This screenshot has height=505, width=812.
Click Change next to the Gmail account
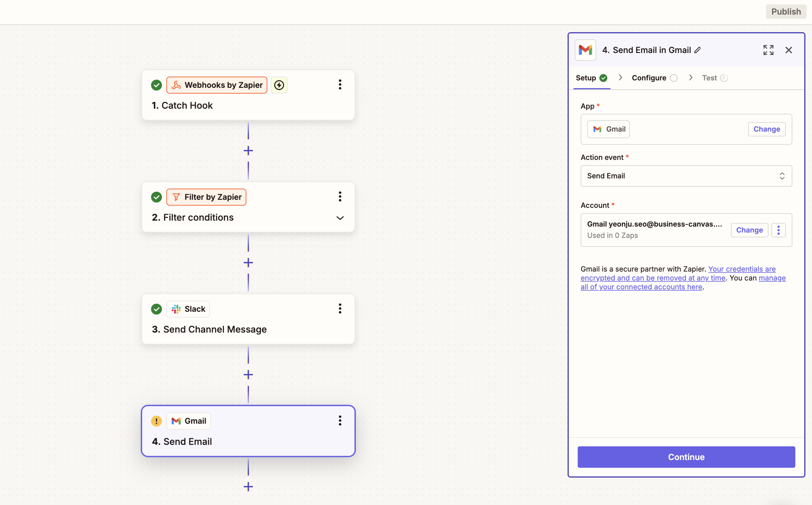[749, 230]
